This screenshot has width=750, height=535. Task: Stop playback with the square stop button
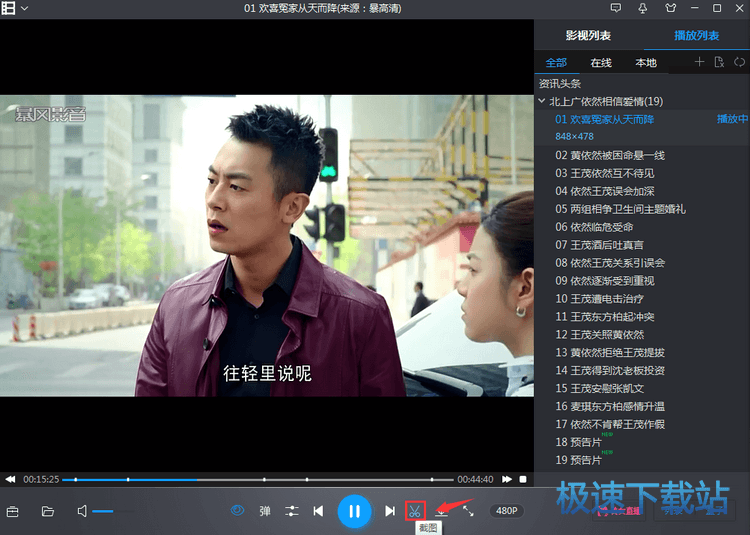click(523, 479)
